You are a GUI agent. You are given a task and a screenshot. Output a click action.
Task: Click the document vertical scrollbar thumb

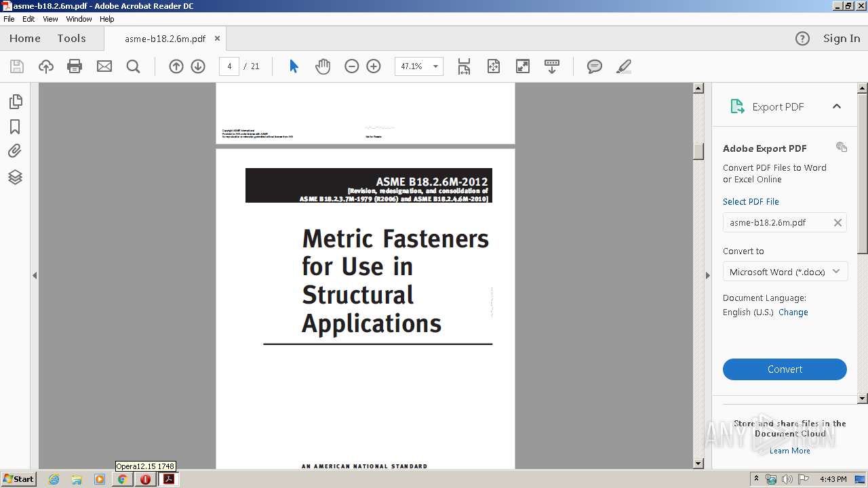tap(698, 151)
